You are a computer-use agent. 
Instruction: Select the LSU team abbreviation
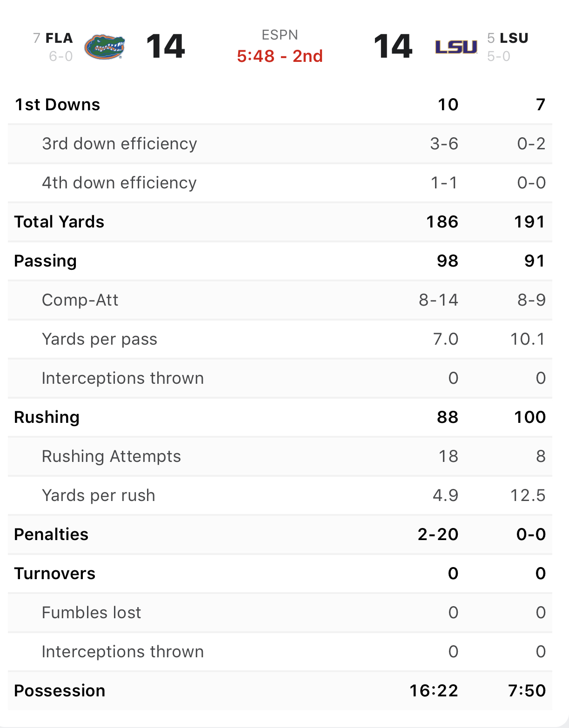tap(514, 38)
